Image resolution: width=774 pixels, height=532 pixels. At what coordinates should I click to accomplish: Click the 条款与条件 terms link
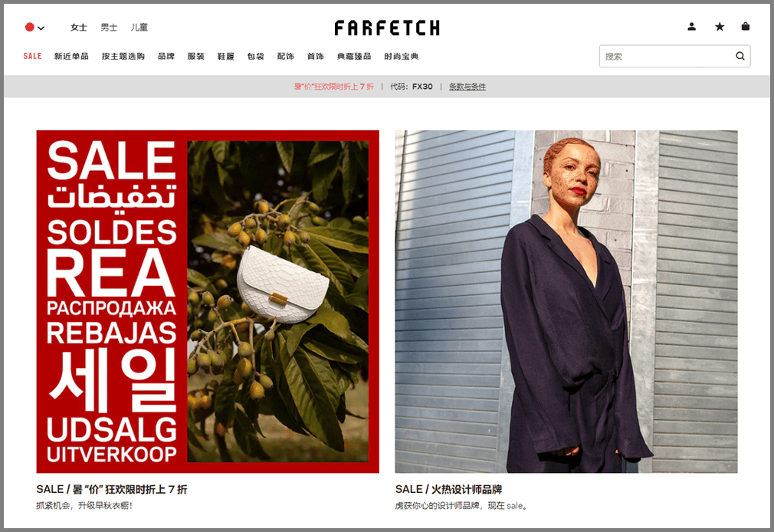[467, 87]
